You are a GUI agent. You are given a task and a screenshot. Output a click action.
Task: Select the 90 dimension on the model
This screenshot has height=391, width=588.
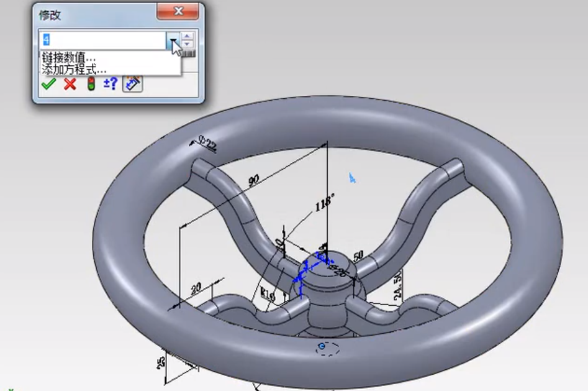coord(253,181)
